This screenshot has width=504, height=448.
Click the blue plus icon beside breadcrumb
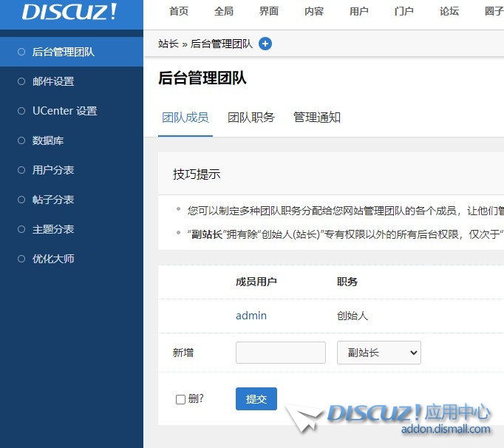click(x=265, y=44)
